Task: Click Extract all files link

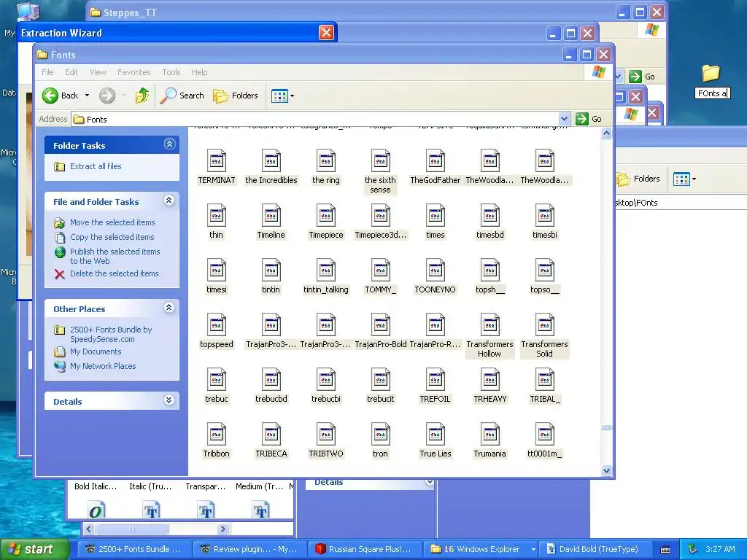Action: [x=96, y=166]
